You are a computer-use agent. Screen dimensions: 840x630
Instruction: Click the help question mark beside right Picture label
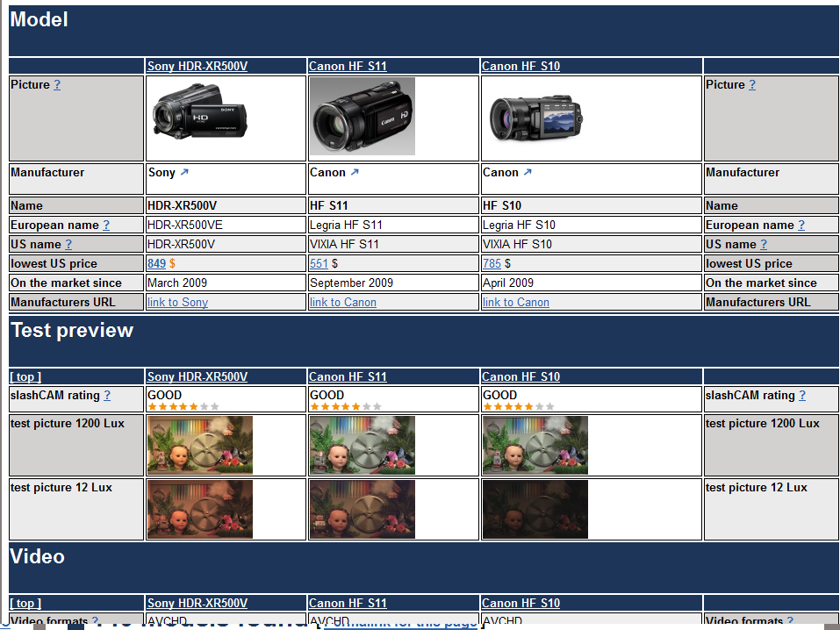click(752, 84)
